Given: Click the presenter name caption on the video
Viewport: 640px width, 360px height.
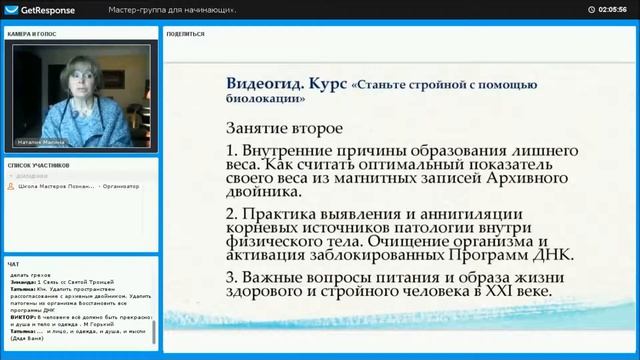Looking at the screenshot, I should pos(41,142).
